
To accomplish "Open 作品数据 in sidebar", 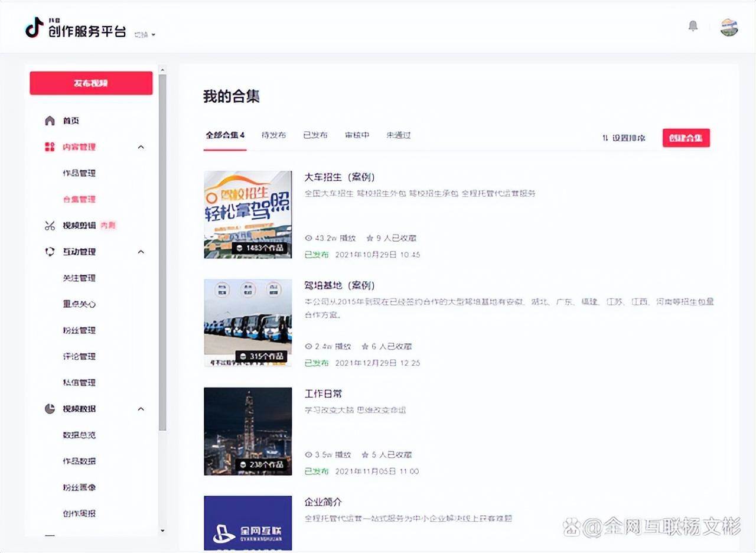I will (79, 461).
